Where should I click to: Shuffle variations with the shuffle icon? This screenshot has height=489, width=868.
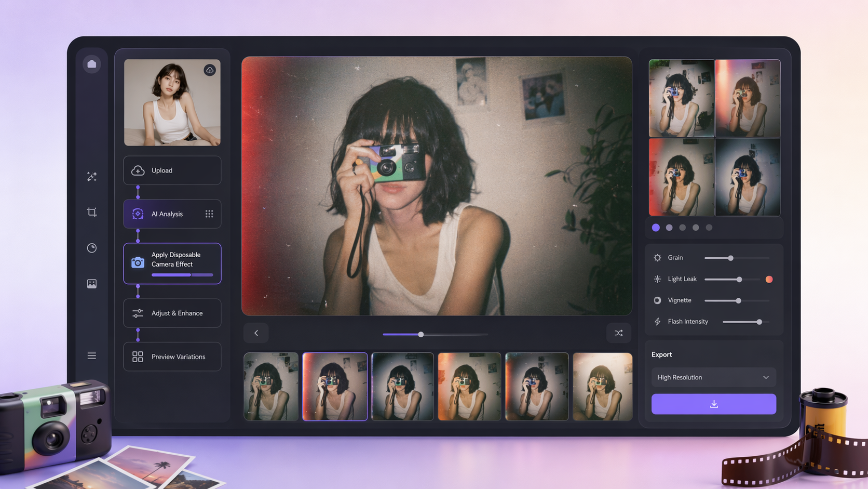pyautogui.click(x=619, y=333)
